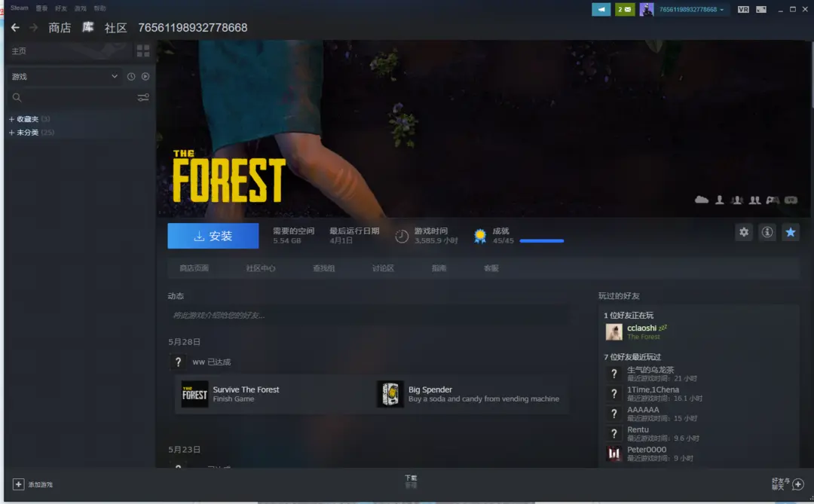Switch library to grid collections view
The width and height of the screenshot is (814, 504).
coord(142,51)
